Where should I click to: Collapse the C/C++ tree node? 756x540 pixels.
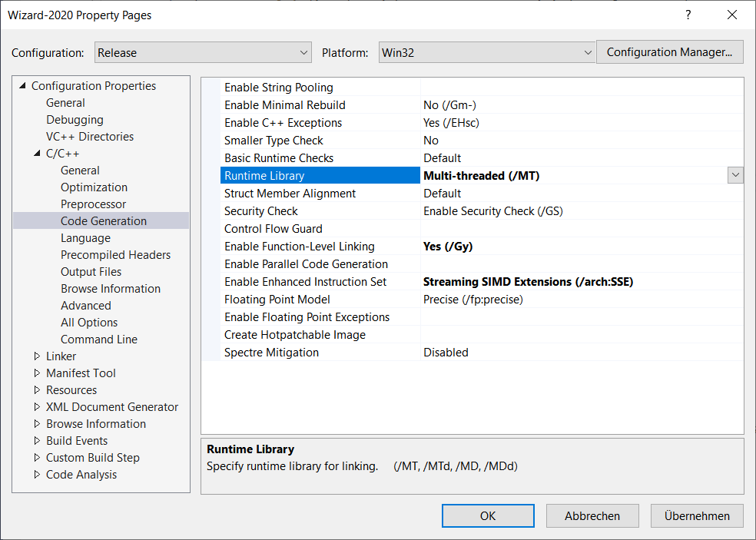click(37, 154)
